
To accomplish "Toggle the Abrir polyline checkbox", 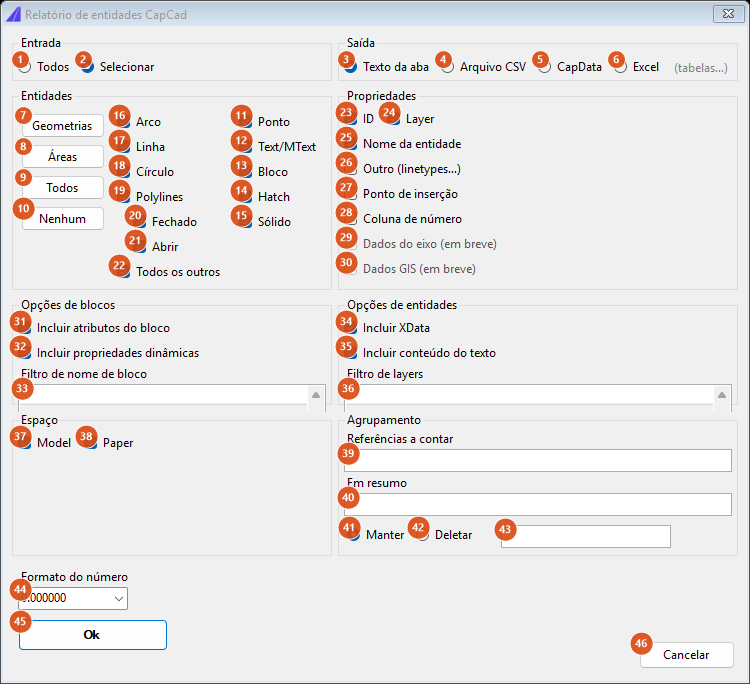I will tap(140, 247).
